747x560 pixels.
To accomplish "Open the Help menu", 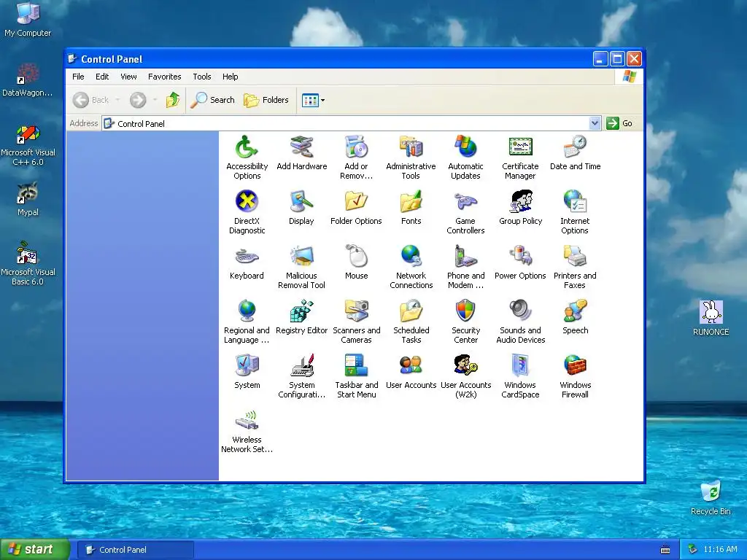I will [x=230, y=77].
